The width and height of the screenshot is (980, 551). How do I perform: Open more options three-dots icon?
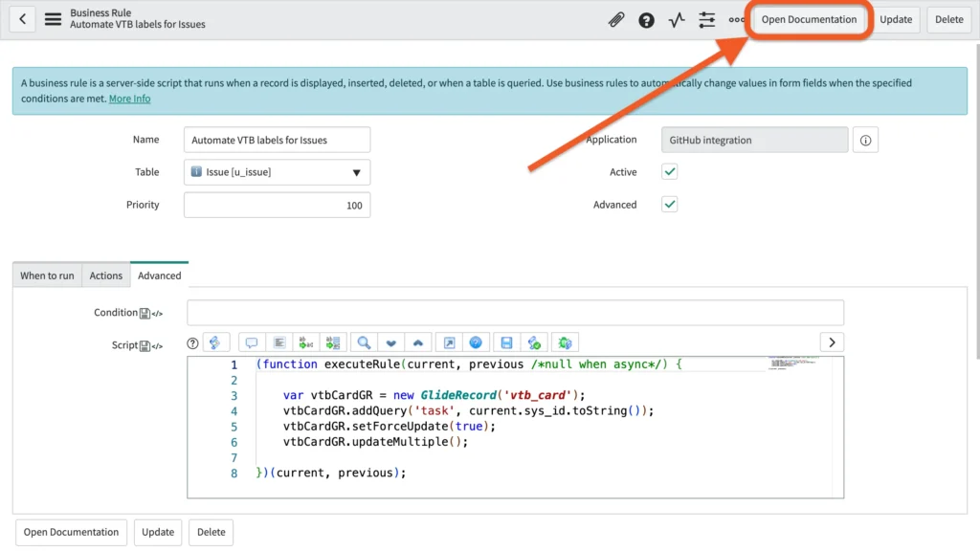click(736, 20)
